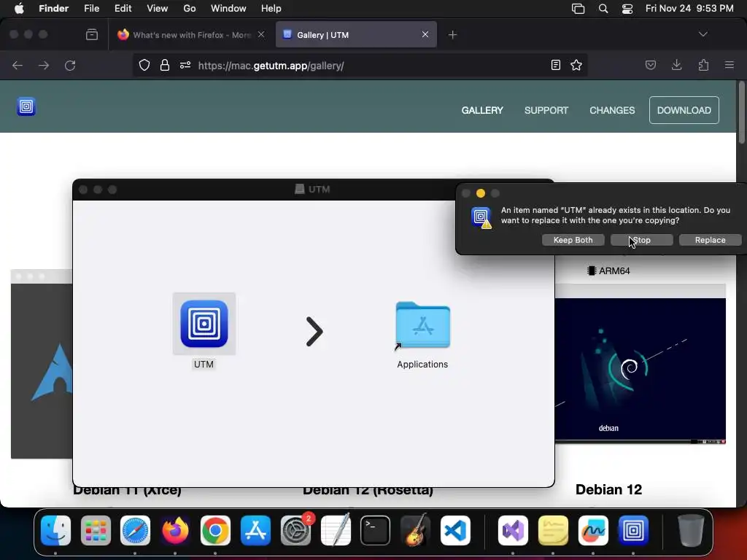
Task: Click the date and time in the menu bar
Action: (689, 9)
